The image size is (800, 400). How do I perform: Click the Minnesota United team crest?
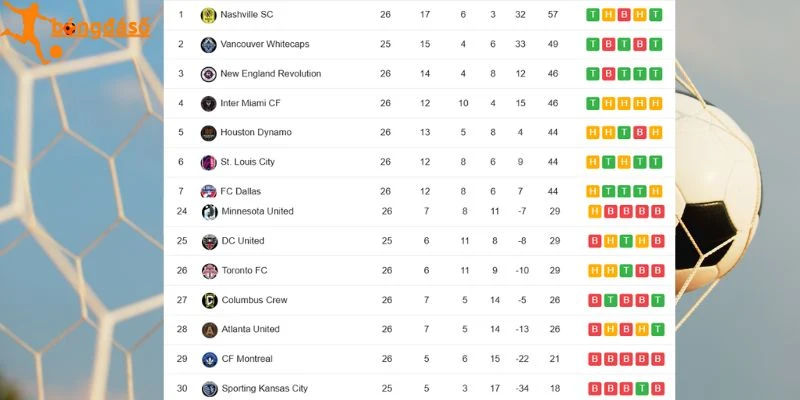(x=210, y=212)
